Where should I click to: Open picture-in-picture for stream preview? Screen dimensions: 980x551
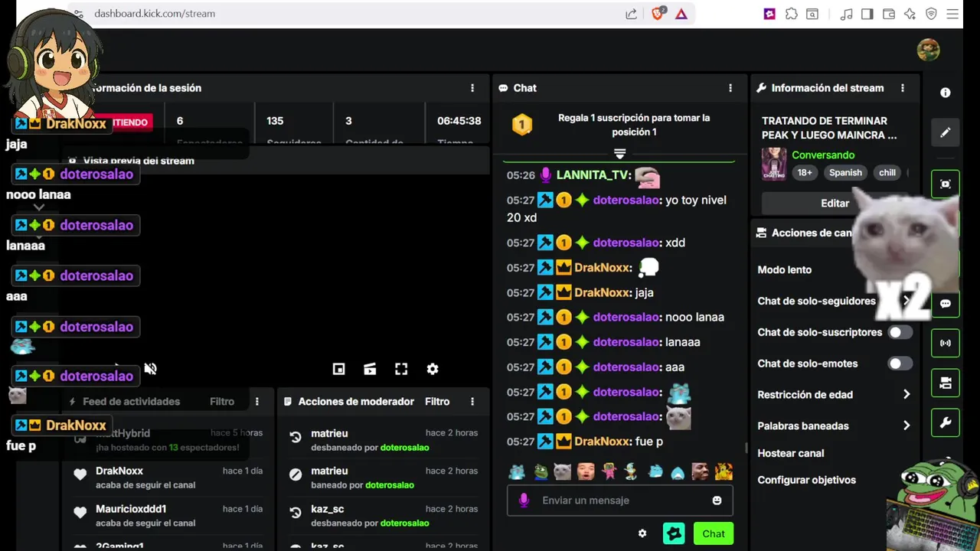click(x=339, y=369)
